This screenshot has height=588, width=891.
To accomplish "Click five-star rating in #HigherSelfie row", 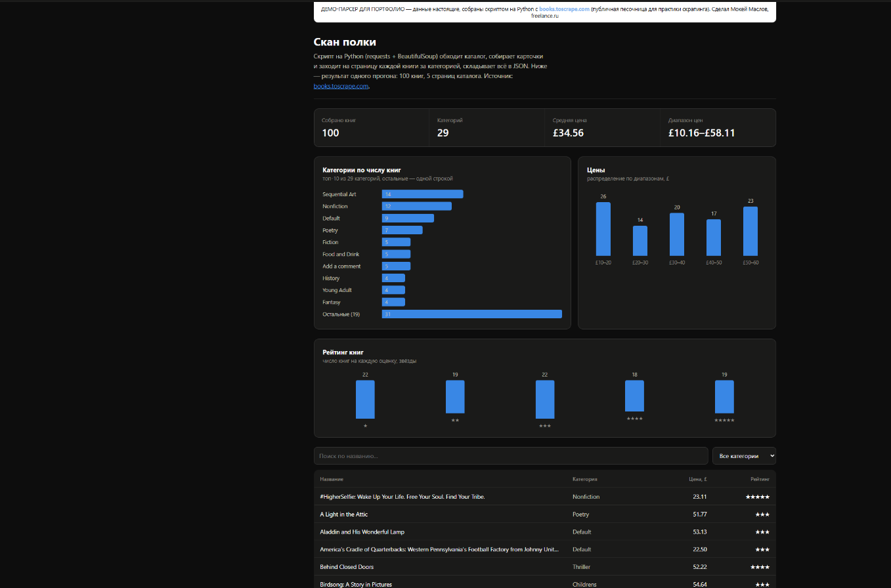I will click(x=757, y=497).
